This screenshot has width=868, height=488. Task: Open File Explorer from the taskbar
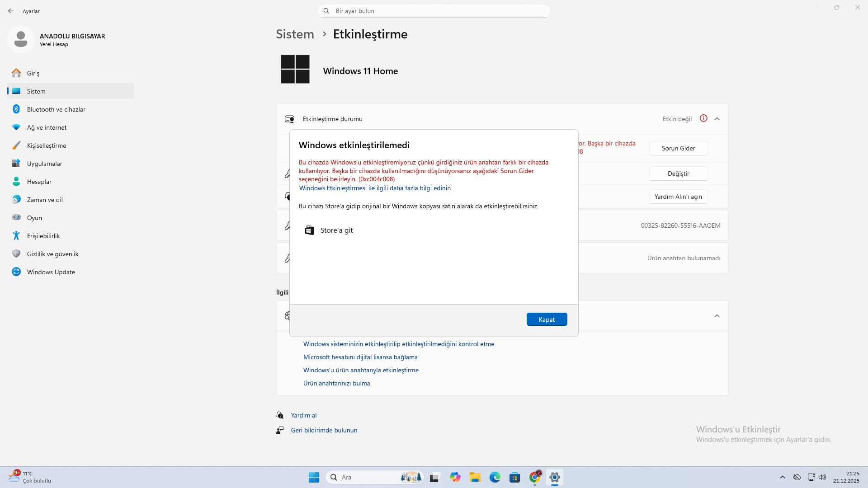(x=475, y=477)
